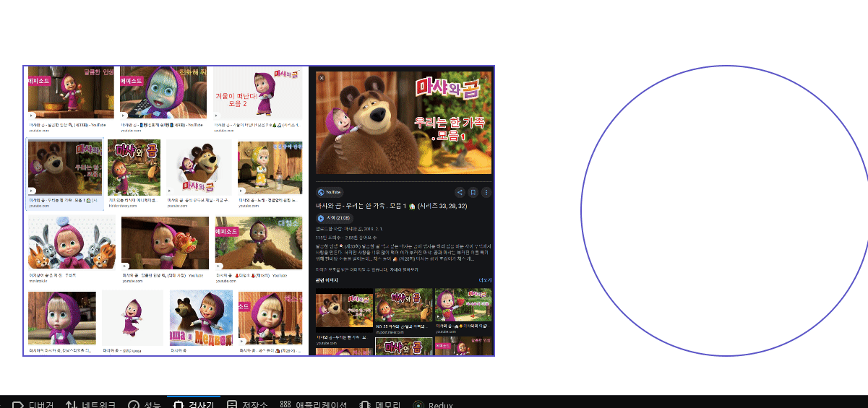Open the highlighted bear hugging Masha thumbnail

point(65,168)
